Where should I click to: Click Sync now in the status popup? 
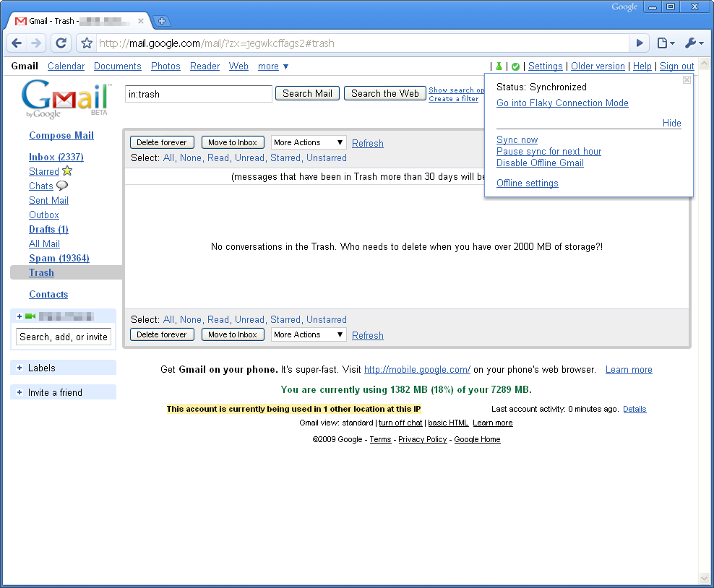(517, 139)
